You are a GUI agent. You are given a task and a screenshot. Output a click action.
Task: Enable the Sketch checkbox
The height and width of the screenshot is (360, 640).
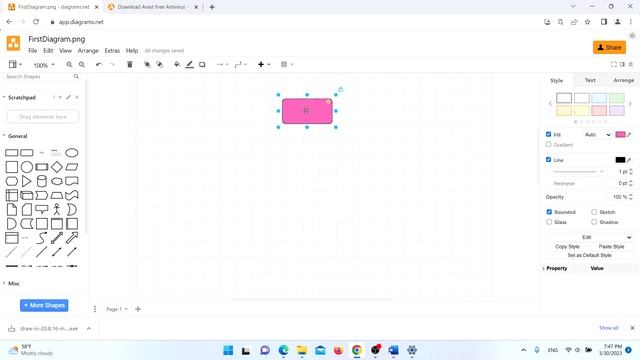594,212
